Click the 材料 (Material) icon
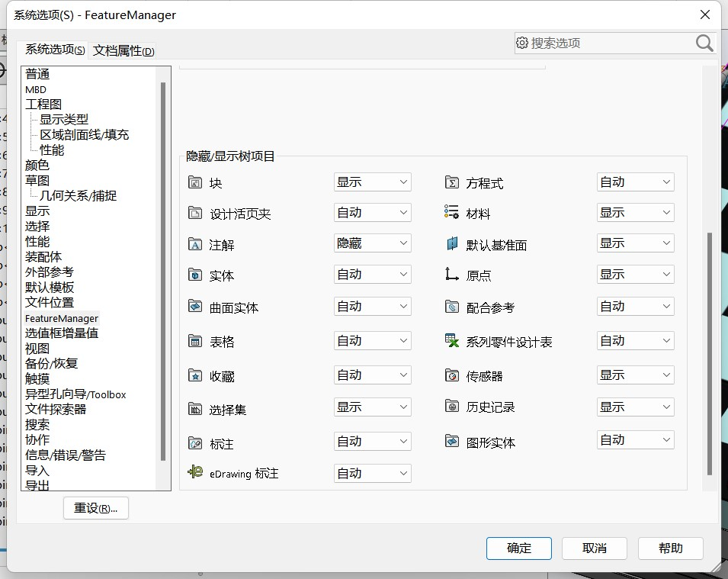The image size is (728, 579). click(x=452, y=214)
